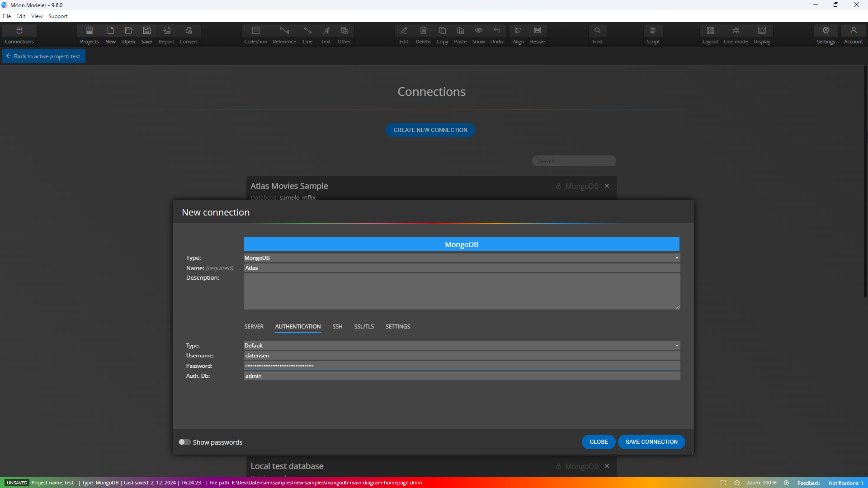Click the Password input field
868x488 pixels.
click(462, 366)
